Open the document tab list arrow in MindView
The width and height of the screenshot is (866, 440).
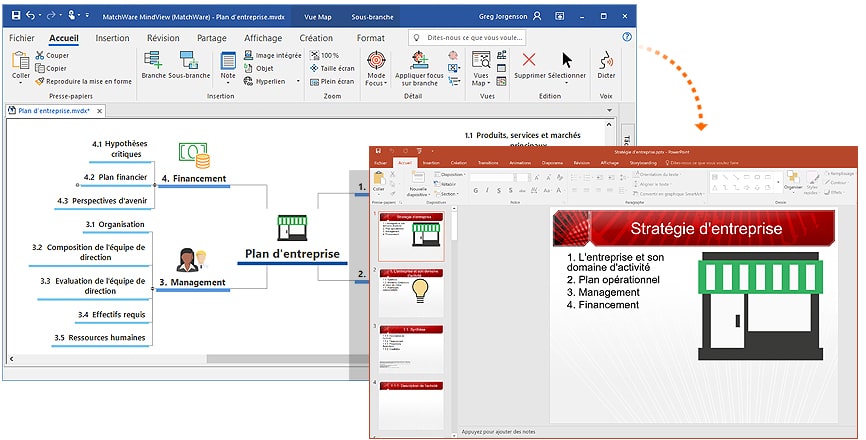click(x=610, y=110)
